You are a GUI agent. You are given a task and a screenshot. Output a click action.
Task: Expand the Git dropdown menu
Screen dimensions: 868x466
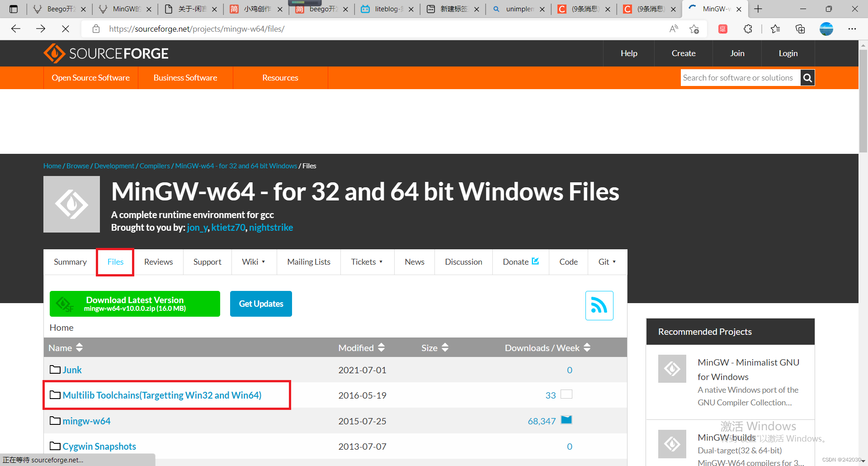click(x=607, y=262)
